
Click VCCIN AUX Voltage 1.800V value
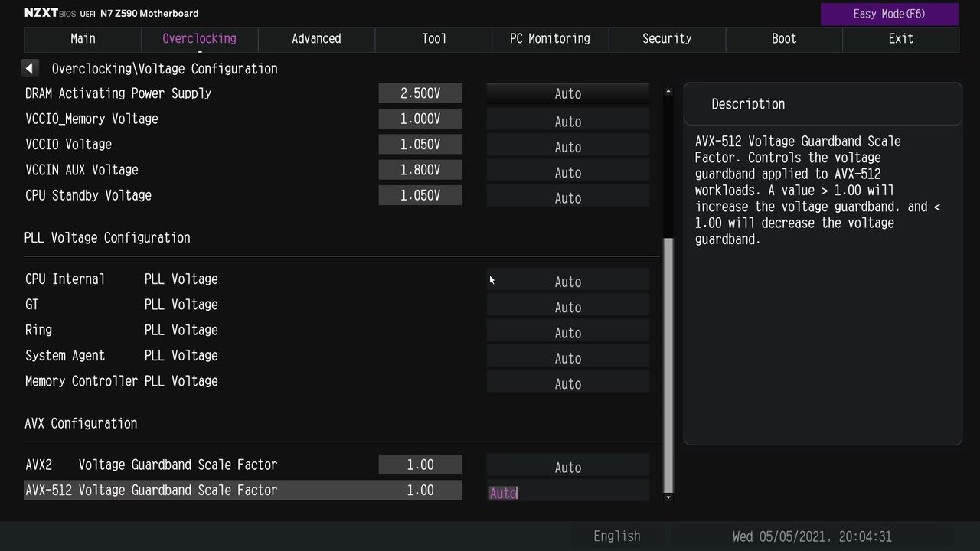420,170
